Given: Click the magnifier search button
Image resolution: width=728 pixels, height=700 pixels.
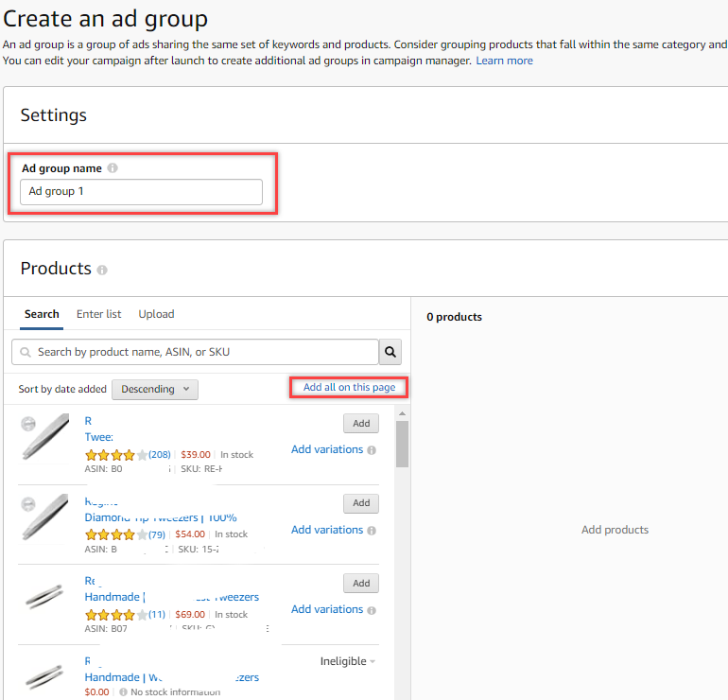Looking at the screenshot, I should [390, 352].
